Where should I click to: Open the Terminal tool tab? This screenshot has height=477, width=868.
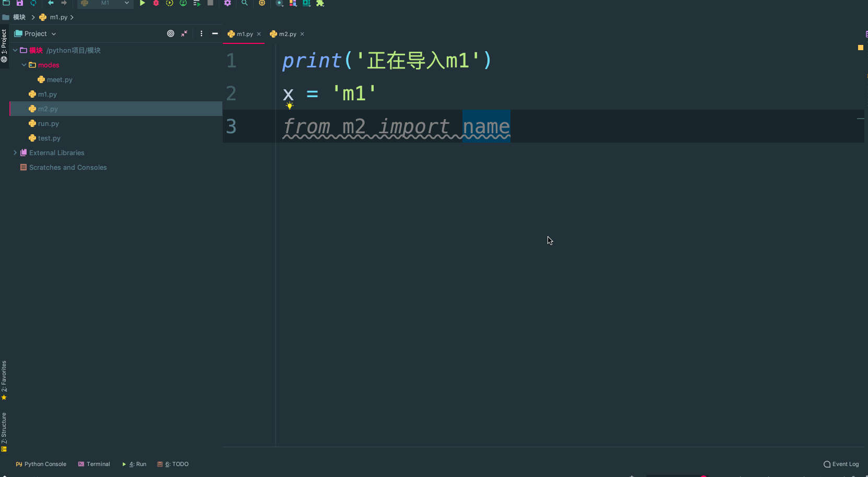point(94,464)
